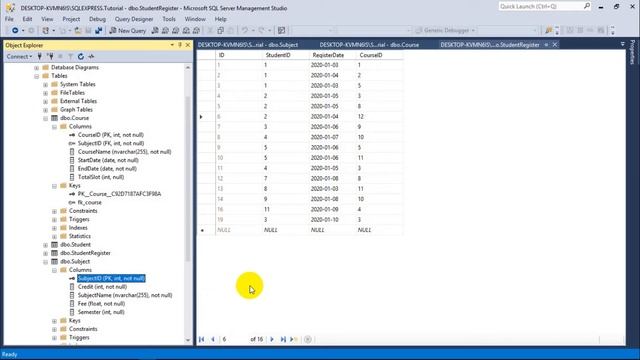Screen dimensions: 640x360
Task: Click Disconnect plug icon in Object Explorer
Action: 50,56
